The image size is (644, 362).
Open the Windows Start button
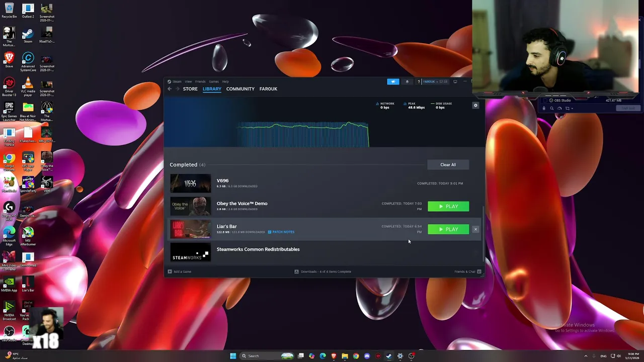pos(233,356)
